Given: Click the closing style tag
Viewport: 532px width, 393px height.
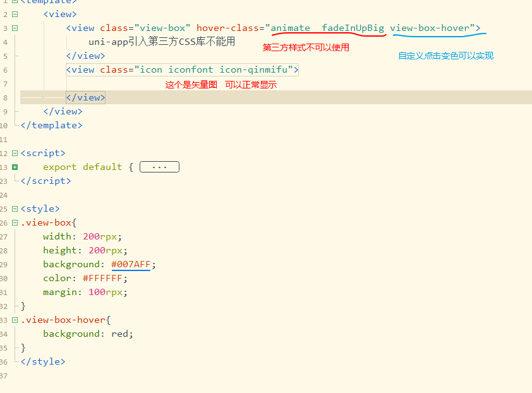Looking at the screenshot, I should [43, 362].
